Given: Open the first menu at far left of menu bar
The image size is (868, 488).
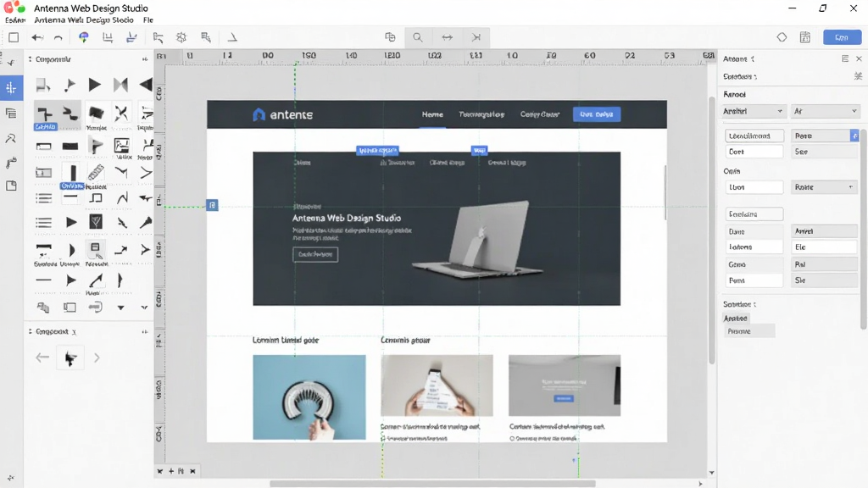Looking at the screenshot, I should pyautogui.click(x=15, y=20).
